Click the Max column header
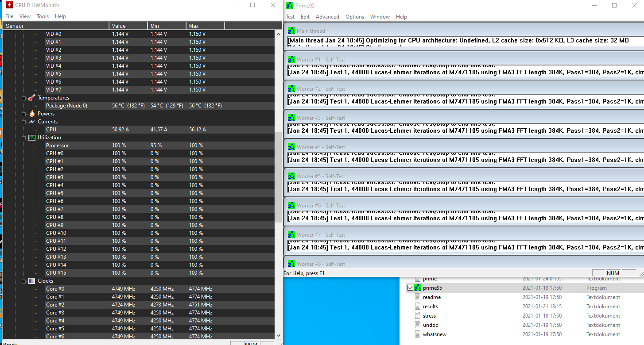Image resolution: width=644 pixels, height=345 pixels. pos(206,26)
